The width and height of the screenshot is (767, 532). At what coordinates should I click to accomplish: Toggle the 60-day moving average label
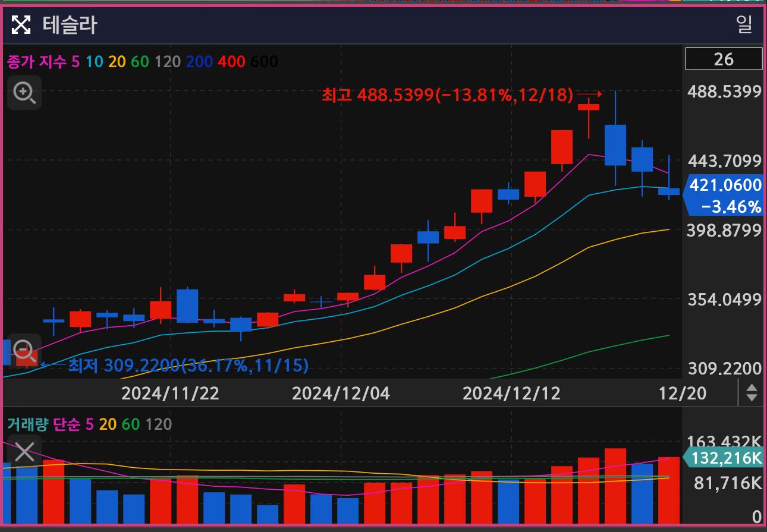[140, 61]
